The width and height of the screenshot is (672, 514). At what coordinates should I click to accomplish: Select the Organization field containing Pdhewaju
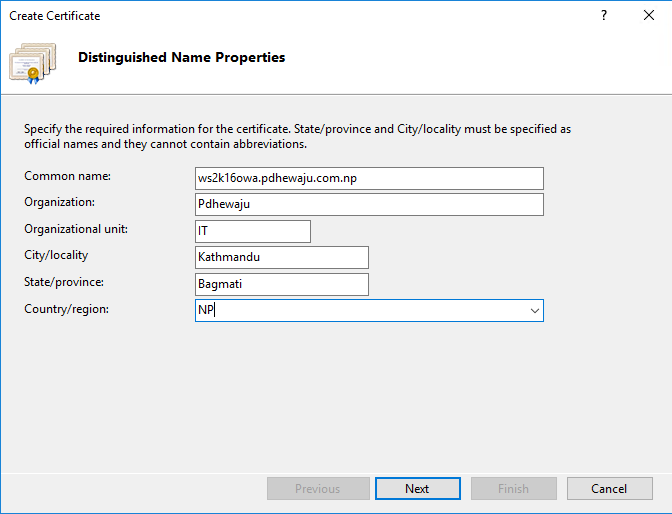(x=369, y=204)
